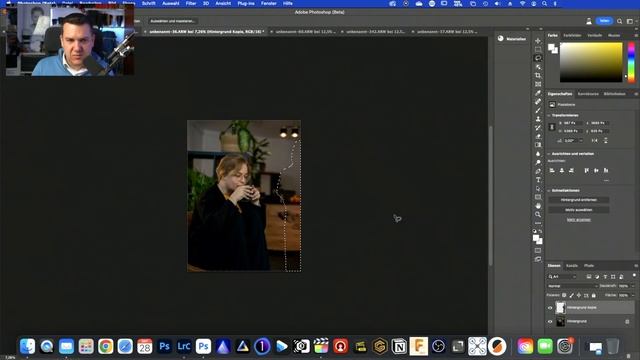
Task: Select the Healing Brush tool
Action: pyautogui.click(x=538, y=102)
